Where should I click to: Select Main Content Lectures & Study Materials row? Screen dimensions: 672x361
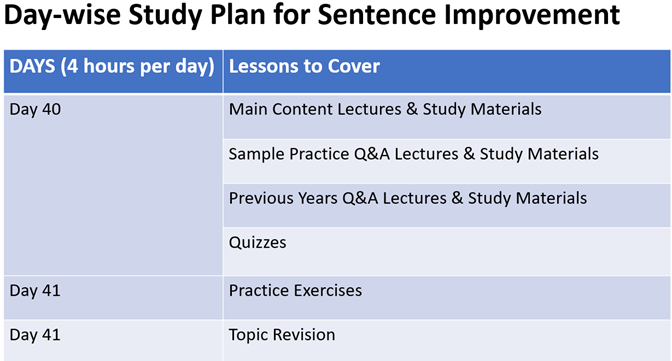click(447, 116)
